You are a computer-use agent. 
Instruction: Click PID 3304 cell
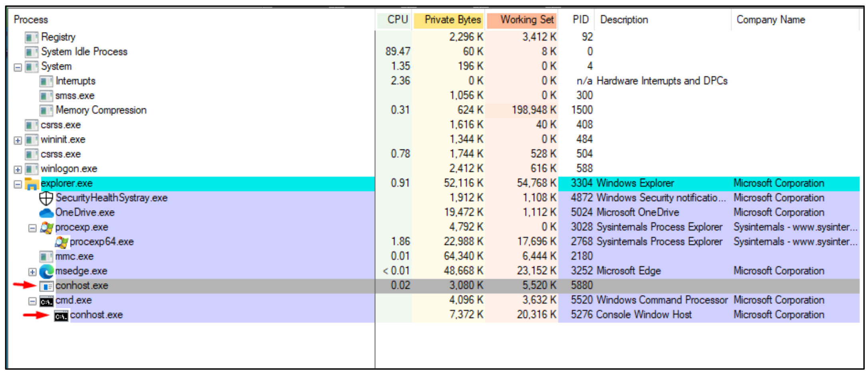(x=582, y=184)
